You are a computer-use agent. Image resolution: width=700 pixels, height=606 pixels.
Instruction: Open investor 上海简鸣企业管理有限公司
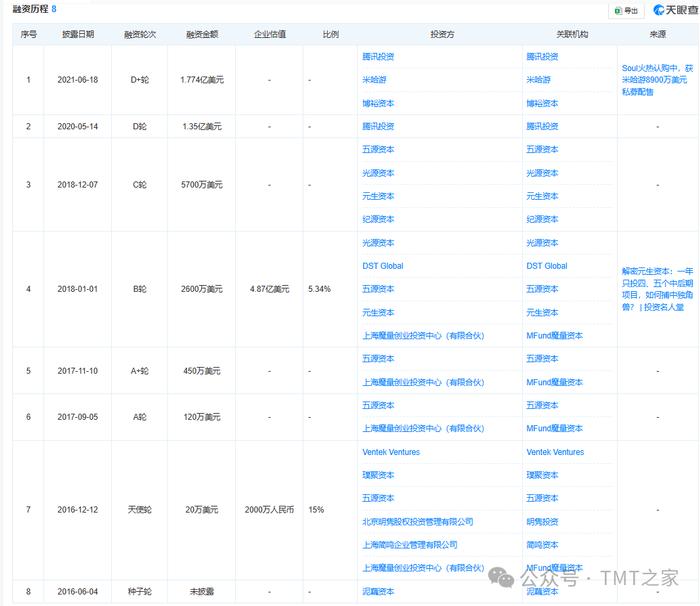pyautogui.click(x=409, y=545)
